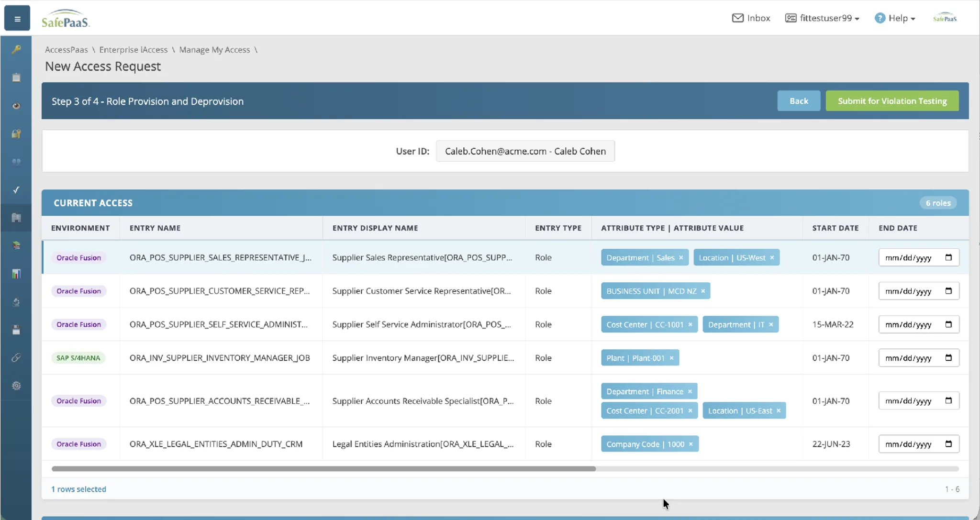Click end date field for Legal Entities row
The height and width of the screenshot is (520, 980).
(919, 444)
